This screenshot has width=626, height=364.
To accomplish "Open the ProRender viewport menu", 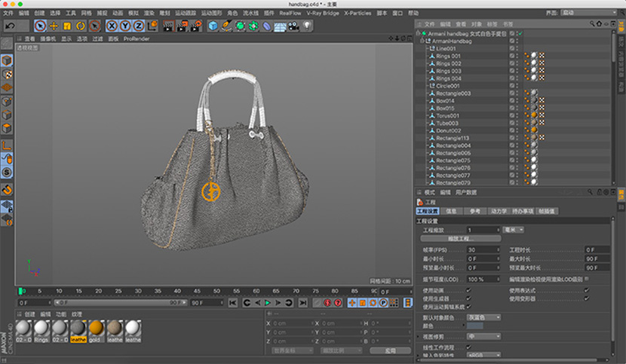I will coord(137,38).
